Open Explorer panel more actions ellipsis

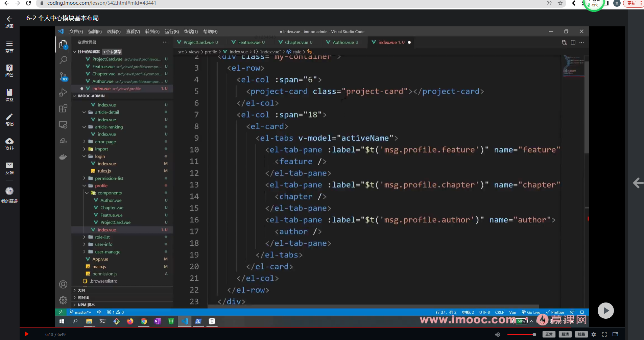(165, 42)
